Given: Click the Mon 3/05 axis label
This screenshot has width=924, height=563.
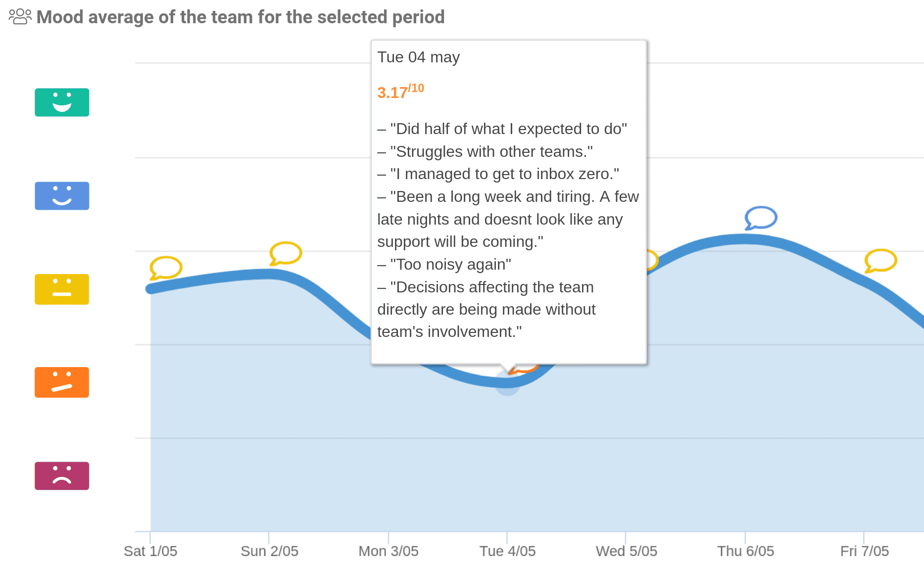Looking at the screenshot, I should point(389,551).
